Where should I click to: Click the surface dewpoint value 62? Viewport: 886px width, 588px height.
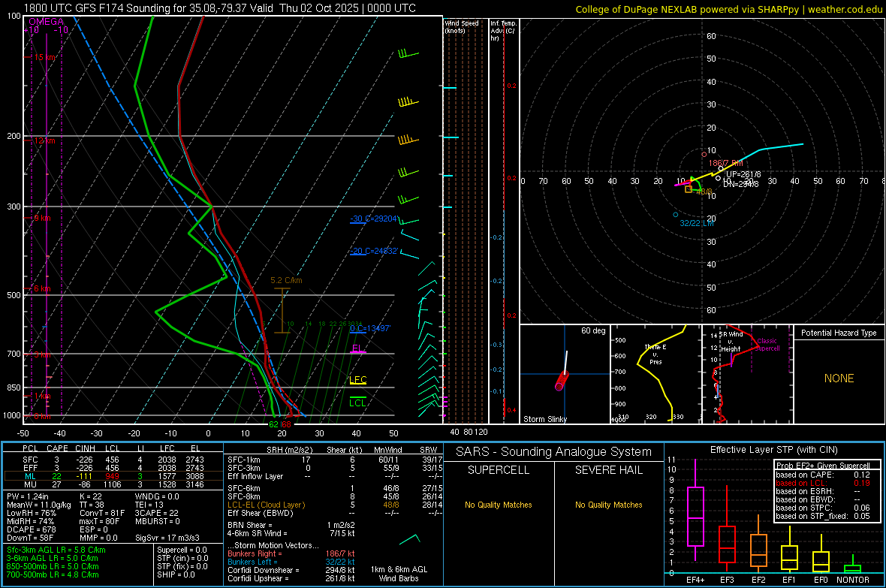(273, 424)
